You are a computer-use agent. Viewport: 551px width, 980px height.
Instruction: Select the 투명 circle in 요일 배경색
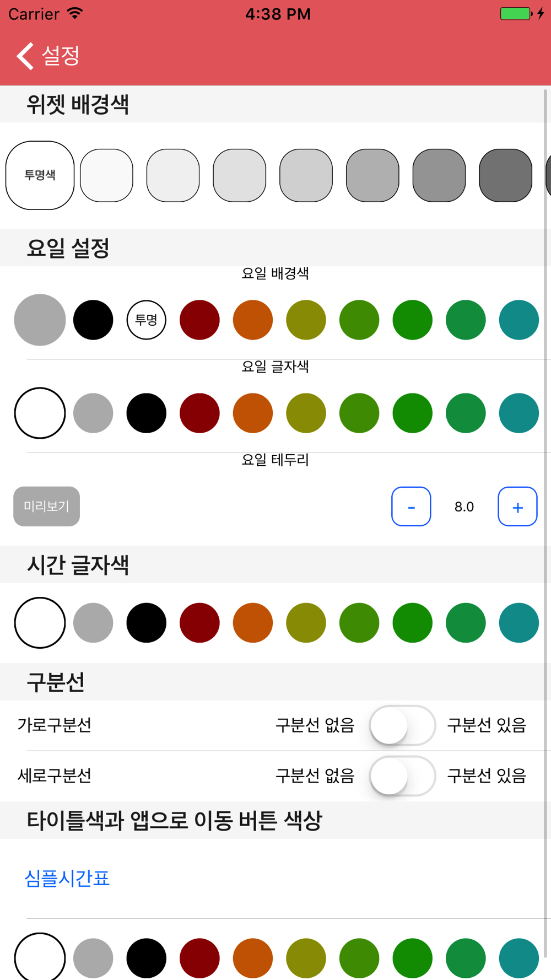coord(147,320)
